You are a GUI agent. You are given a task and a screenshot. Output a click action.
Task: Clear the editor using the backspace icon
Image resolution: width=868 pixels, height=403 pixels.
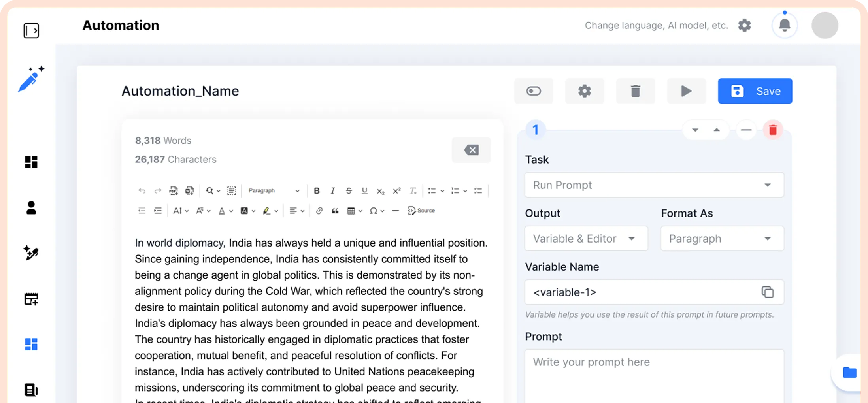tap(471, 150)
